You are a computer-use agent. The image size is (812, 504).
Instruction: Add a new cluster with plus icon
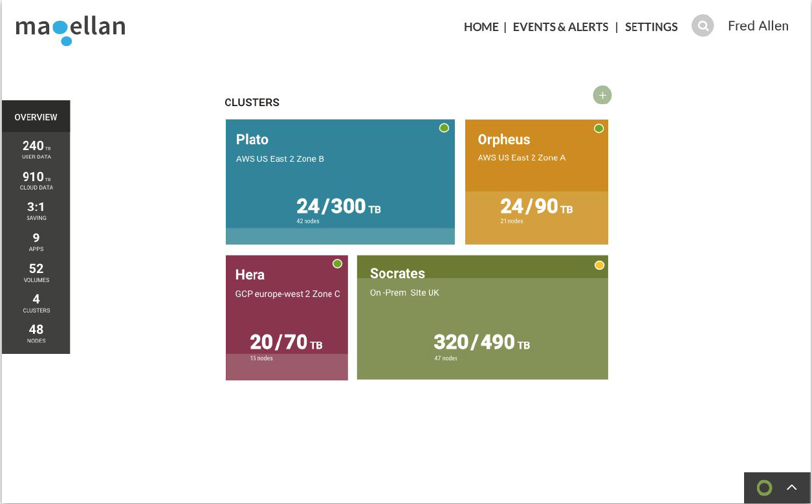pyautogui.click(x=602, y=95)
